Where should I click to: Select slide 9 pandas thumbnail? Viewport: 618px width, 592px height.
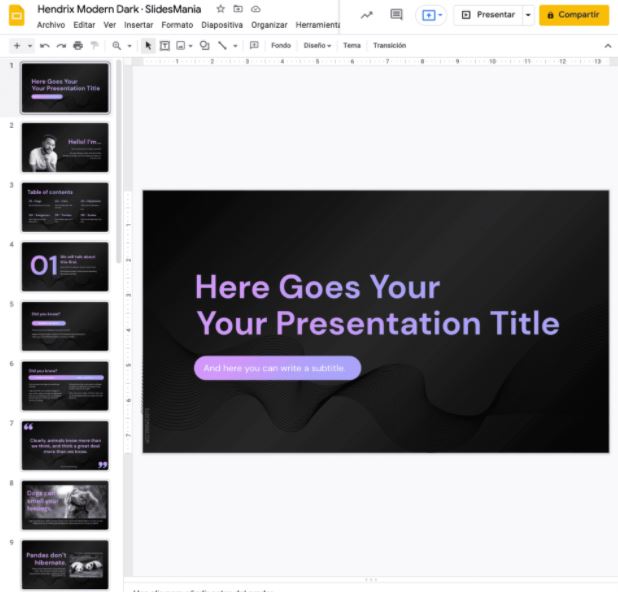click(x=65, y=564)
